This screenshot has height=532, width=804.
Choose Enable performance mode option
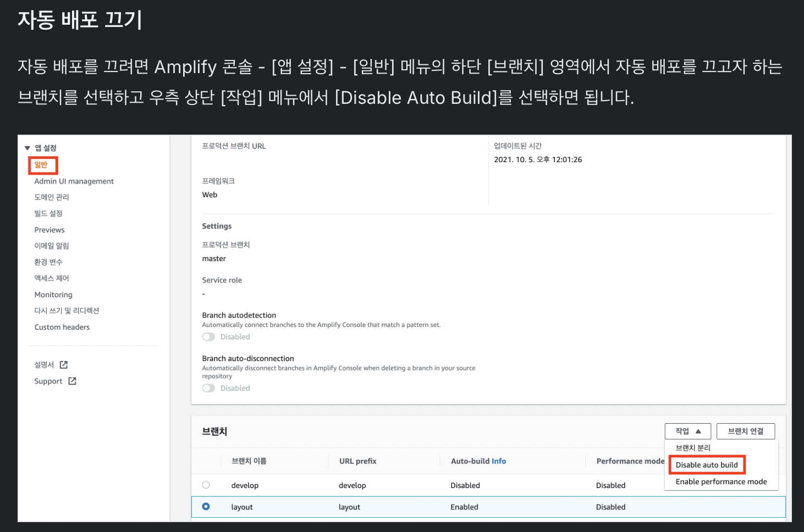[721, 482]
